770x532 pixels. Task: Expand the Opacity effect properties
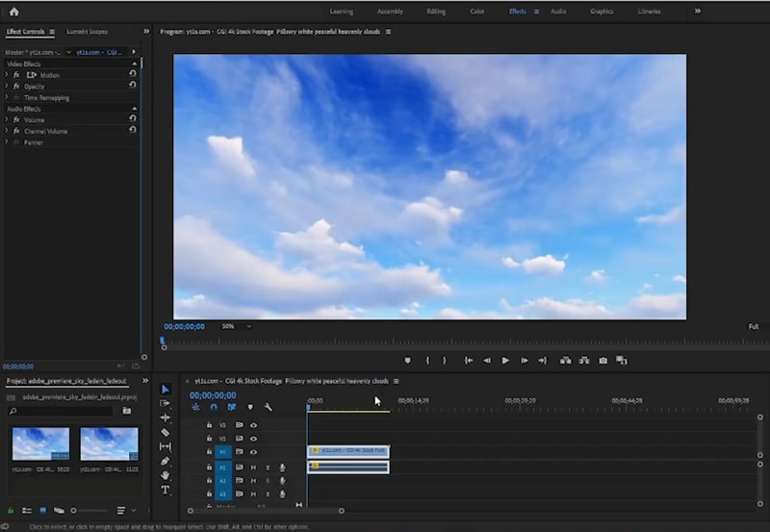(7, 86)
